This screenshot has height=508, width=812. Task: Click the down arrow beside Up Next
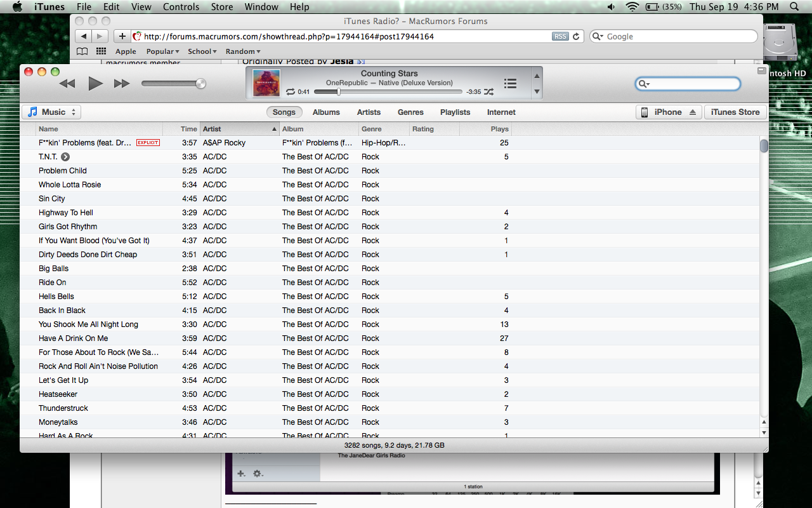click(537, 91)
